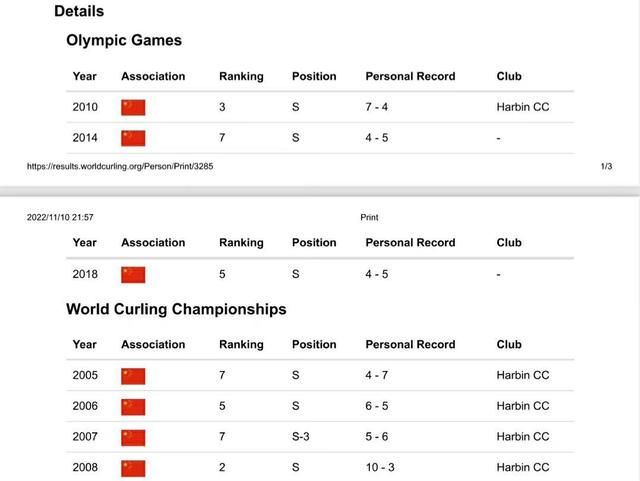Click the 1/3 page number indicator
Screen dimensions: 640x481
606,166
